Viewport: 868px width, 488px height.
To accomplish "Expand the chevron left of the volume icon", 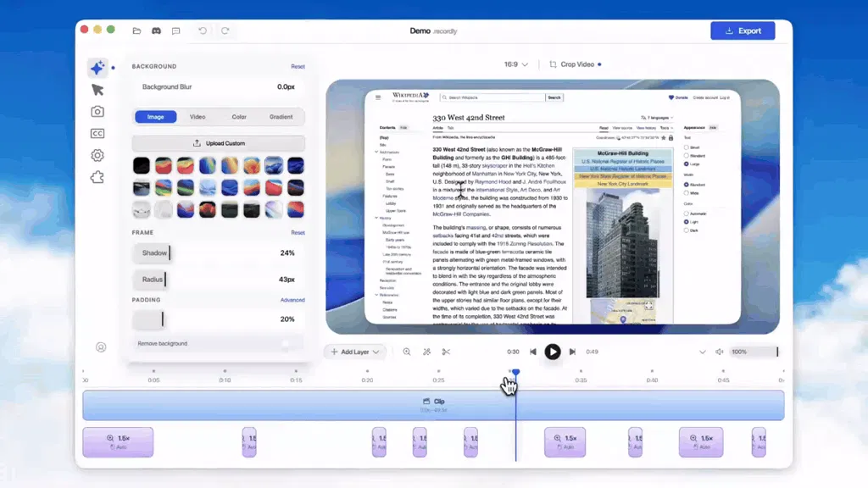I will [x=703, y=352].
